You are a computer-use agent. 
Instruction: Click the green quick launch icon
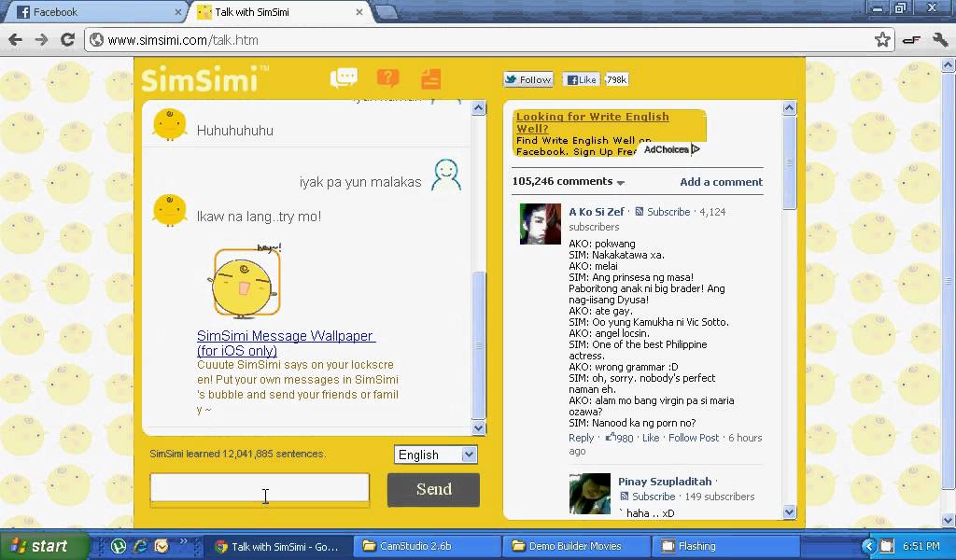[119, 546]
